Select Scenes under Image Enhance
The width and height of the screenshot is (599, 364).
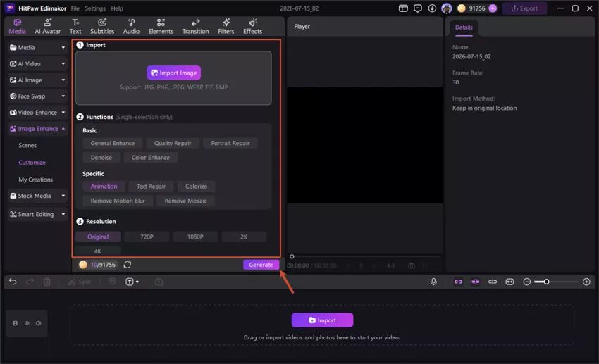coord(27,145)
